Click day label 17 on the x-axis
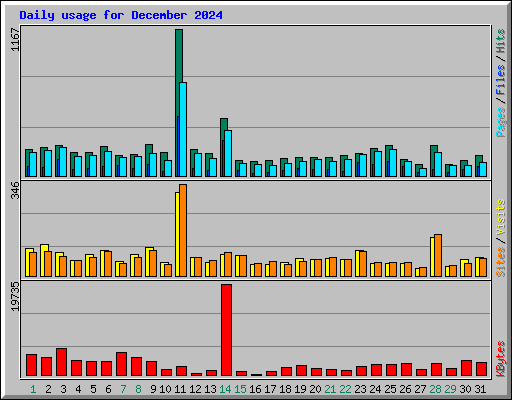 pyautogui.click(x=270, y=389)
